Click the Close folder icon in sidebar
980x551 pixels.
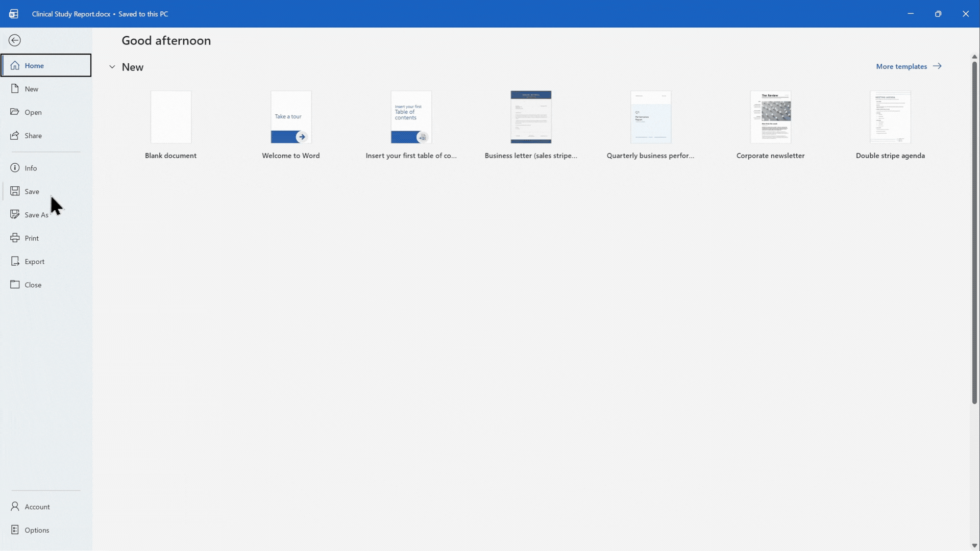click(x=15, y=284)
